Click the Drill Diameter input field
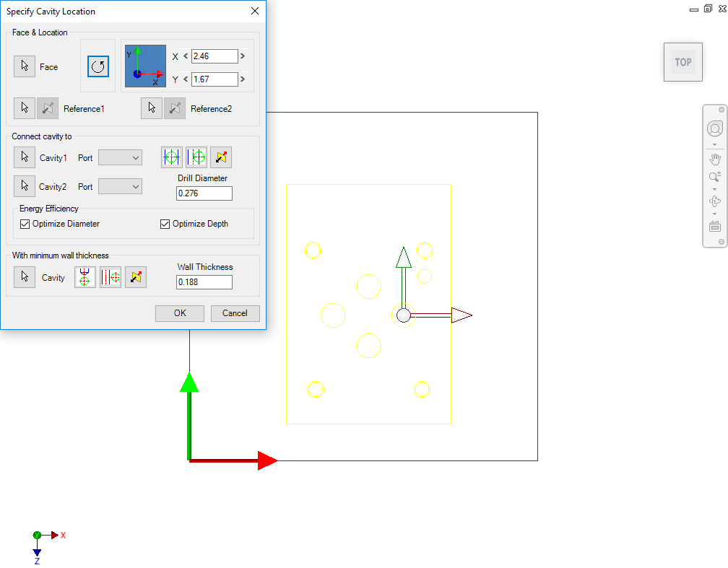The image size is (728, 568). (204, 193)
